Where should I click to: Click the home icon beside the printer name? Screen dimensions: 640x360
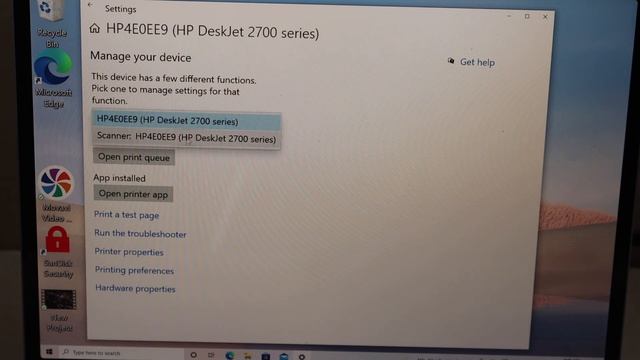coord(95,29)
